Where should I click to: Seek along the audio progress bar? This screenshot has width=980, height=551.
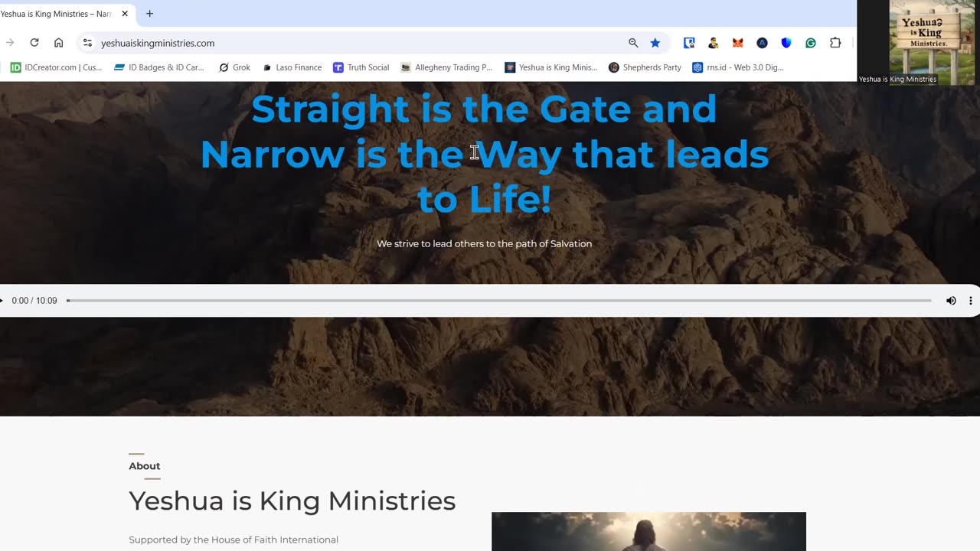click(x=498, y=301)
